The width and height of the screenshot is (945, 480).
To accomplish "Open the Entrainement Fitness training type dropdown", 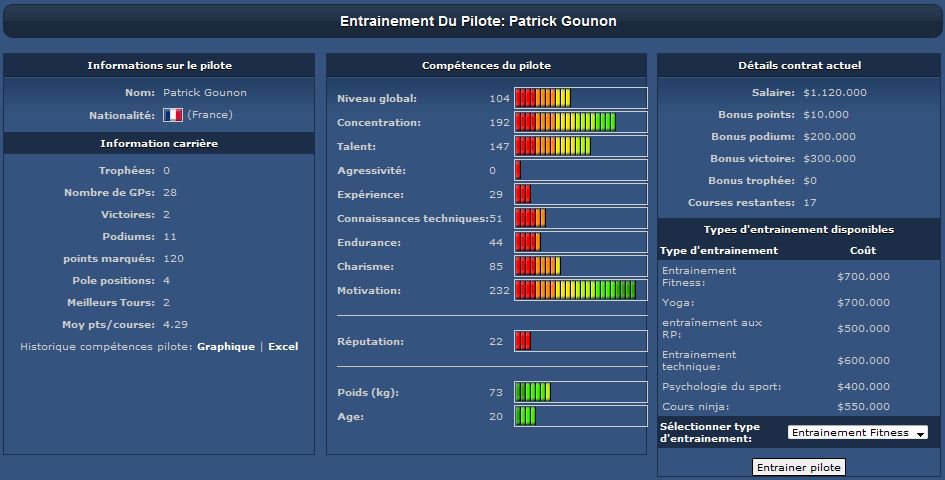I will 857,432.
